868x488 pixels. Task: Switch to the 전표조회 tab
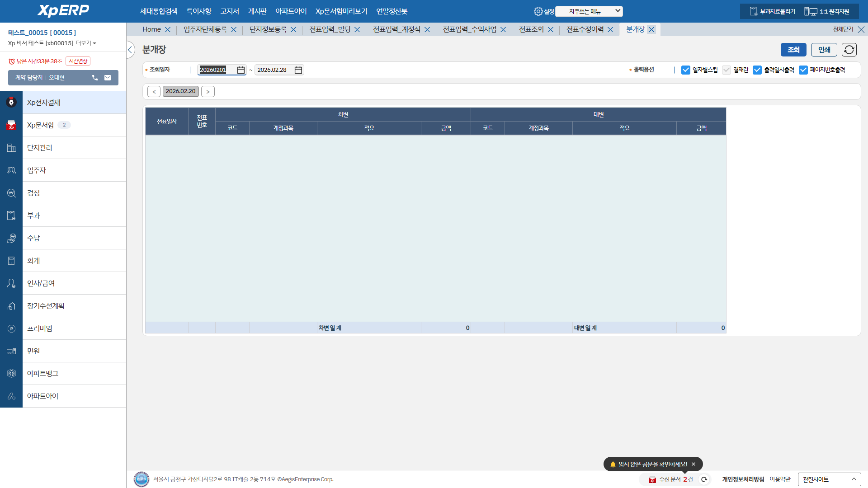pos(531,29)
